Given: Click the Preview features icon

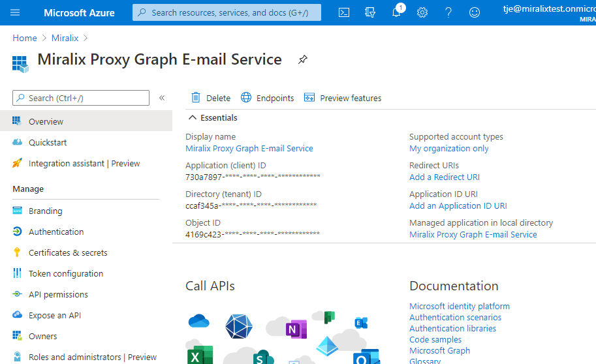Looking at the screenshot, I should pyautogui.click(x=309, y=98).
